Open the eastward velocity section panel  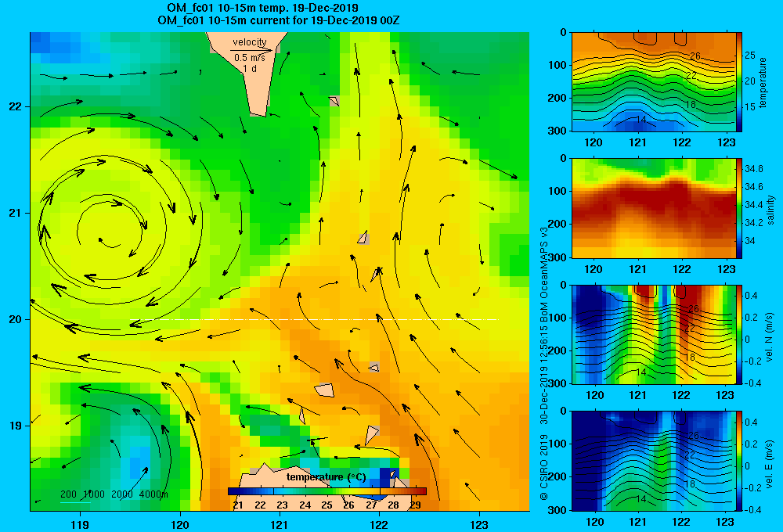653,461
